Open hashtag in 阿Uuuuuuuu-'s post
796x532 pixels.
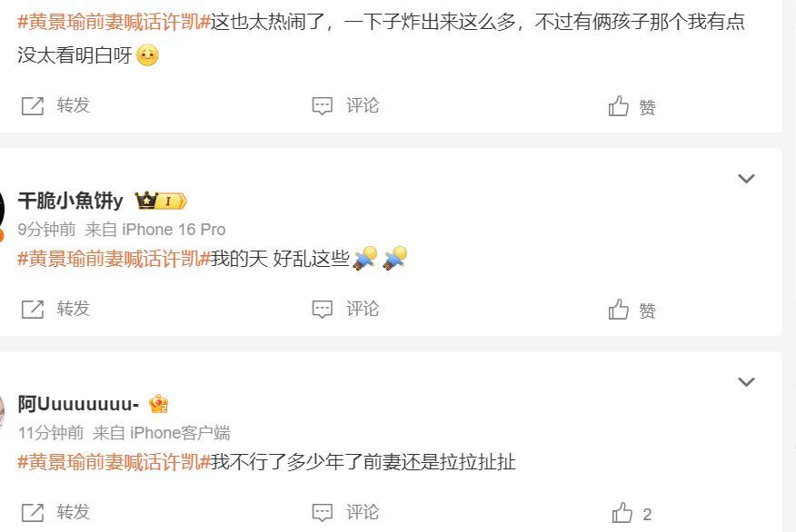(114, 462)
